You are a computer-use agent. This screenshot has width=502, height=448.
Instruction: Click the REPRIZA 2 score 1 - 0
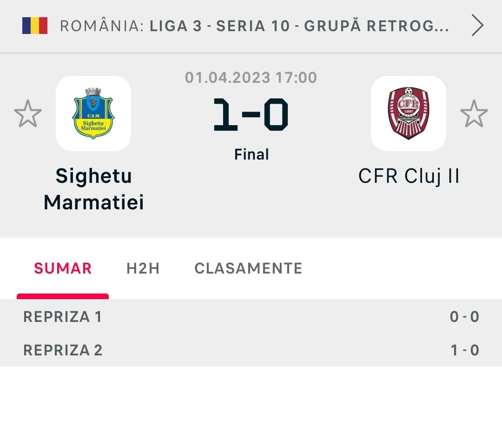[464, 350]
